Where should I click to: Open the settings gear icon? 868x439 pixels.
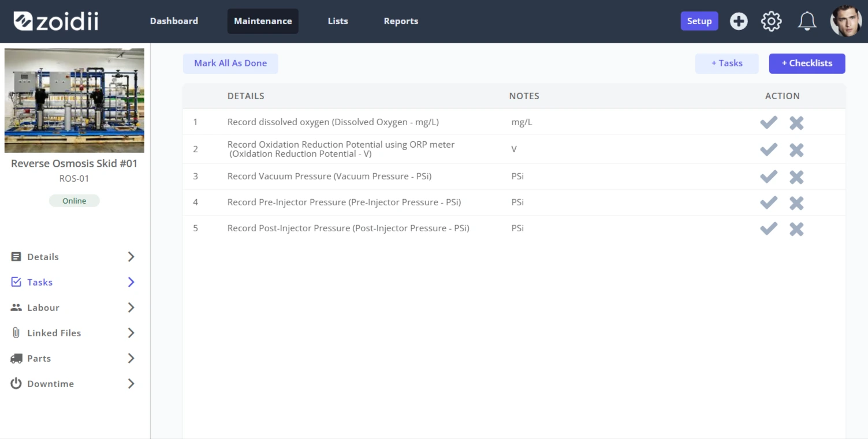pos(771,21)
